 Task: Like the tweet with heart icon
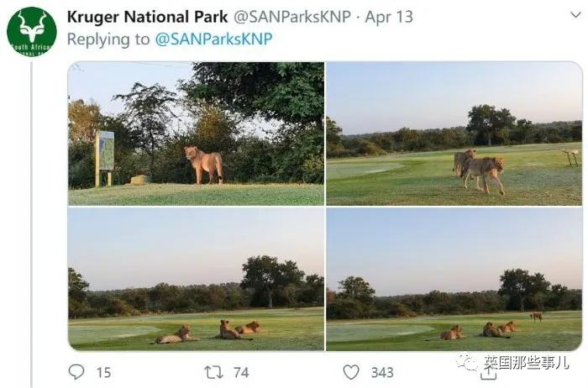(351, 372)
